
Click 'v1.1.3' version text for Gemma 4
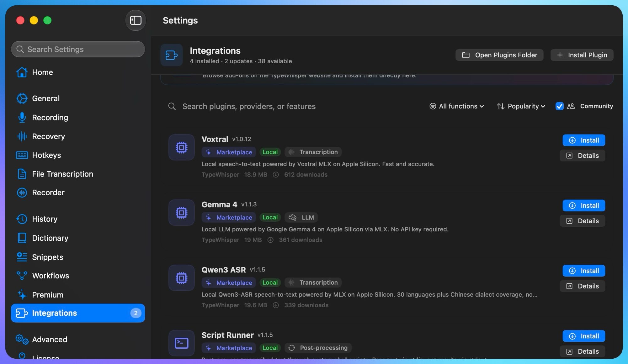click(249, 204)
